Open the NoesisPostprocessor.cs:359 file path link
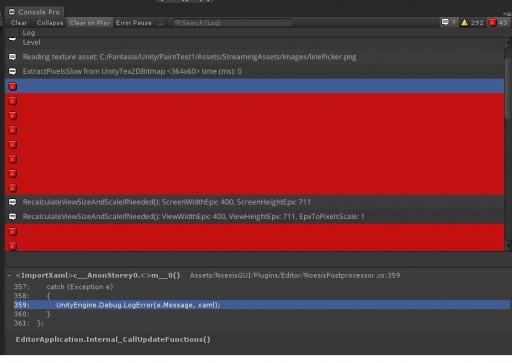The width and height of the screenshot is (512, 363). pyautogui.click(x=295, y=275)
